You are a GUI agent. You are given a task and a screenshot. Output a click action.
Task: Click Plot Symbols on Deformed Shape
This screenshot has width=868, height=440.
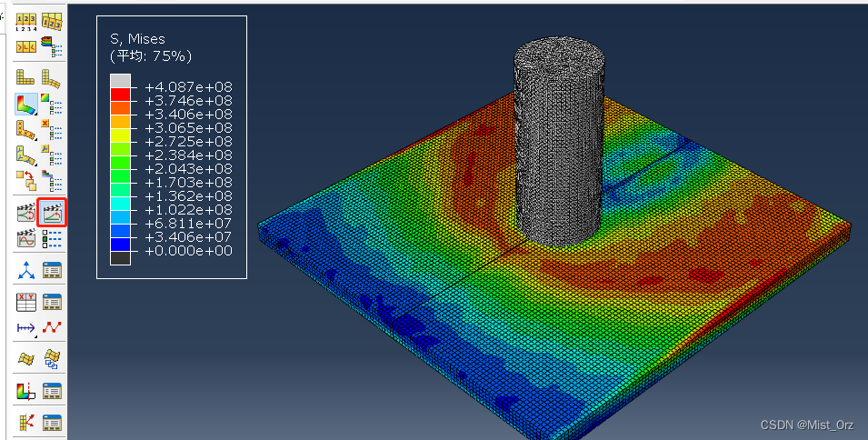click(x=25, y=131)
